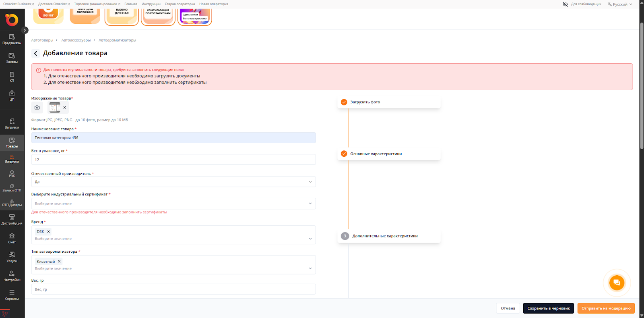Open Omarket Business top link
Image resolution: width=644 pixels, height=318 pixels.
click(x=19, y=4)
